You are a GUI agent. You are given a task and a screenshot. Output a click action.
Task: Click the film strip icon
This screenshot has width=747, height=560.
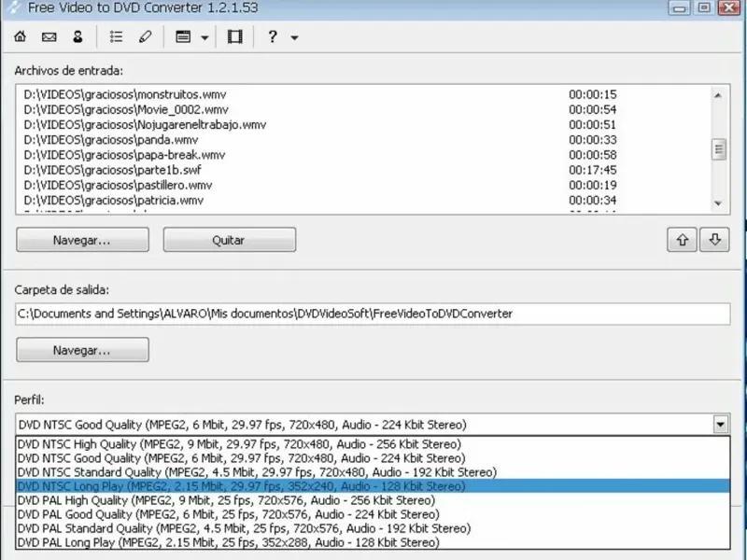235,36
